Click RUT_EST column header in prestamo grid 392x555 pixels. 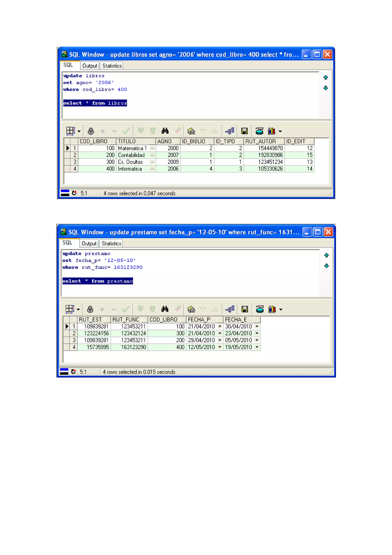tap(94, 320)
